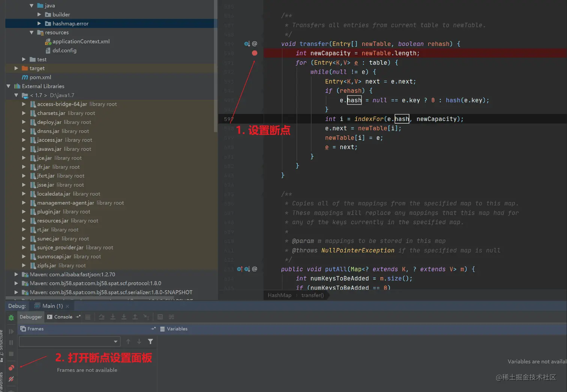Select the Variables panel tab
Viewport: 567px width, 392px height.
click(174, 329)
